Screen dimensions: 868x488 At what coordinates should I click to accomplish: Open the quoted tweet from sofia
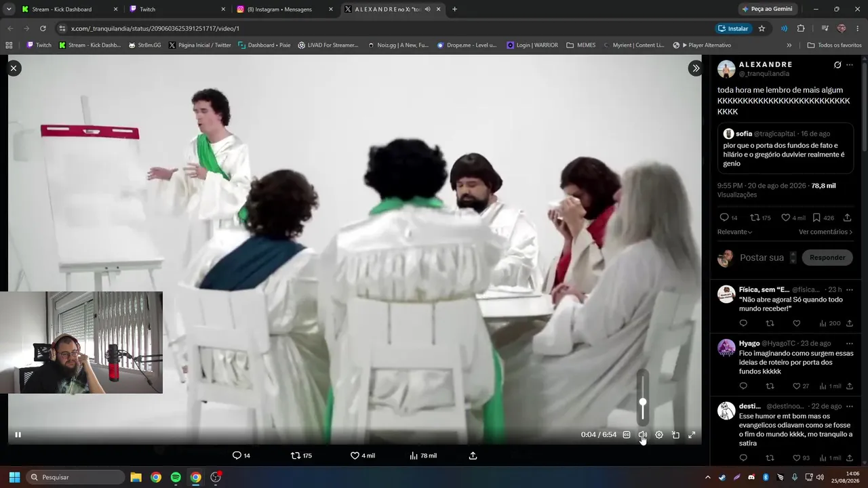(785, 148)
